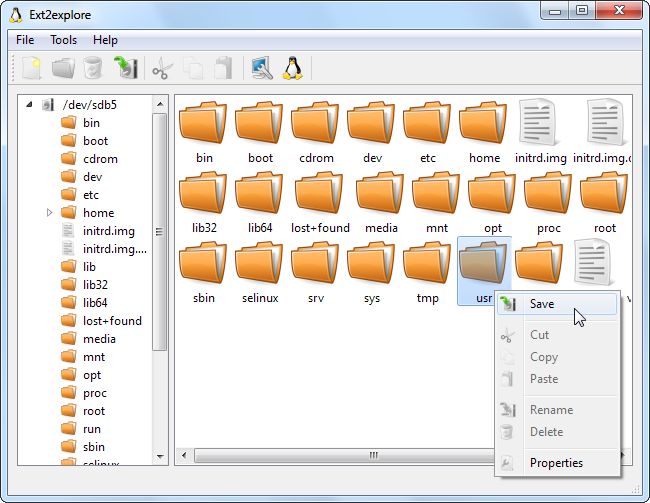Click the Copy toolbar icon
This screenshot has height=503, width=650.
[x=193, y=68]
